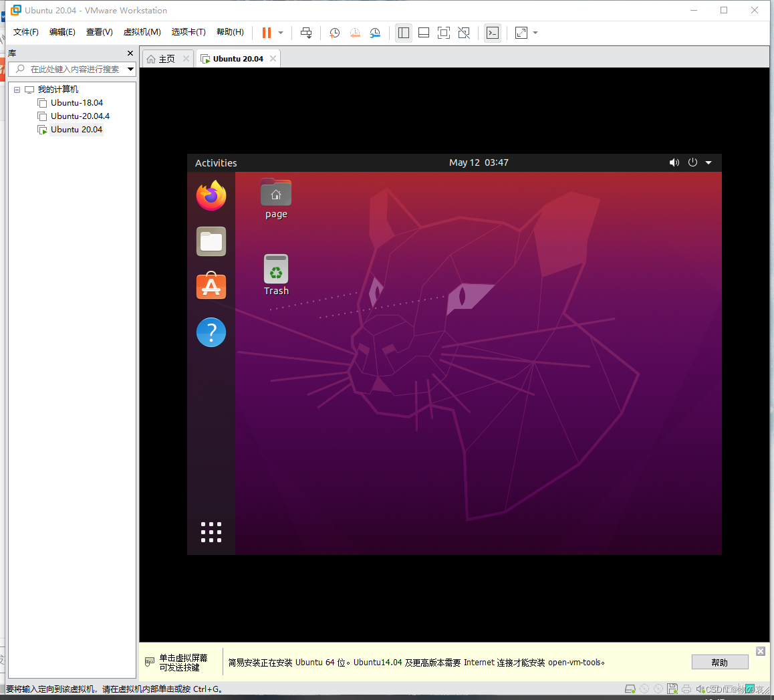774x700 pixels.
Task: Click the sound card status icon
Action: point(700,689)
